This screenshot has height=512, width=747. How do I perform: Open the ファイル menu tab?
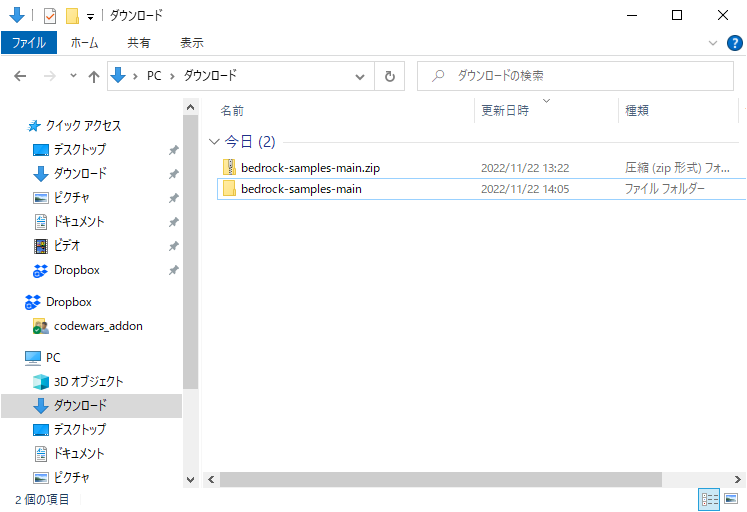29,43
